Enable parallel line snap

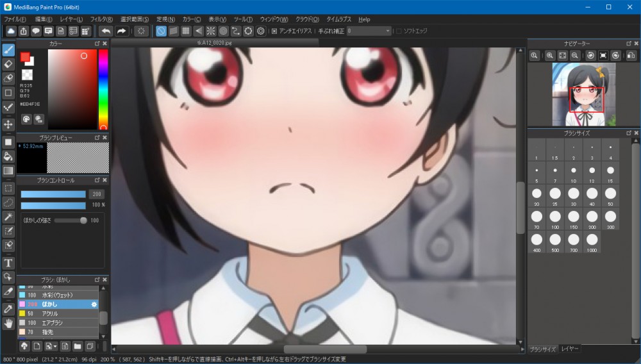coord(173,31)
